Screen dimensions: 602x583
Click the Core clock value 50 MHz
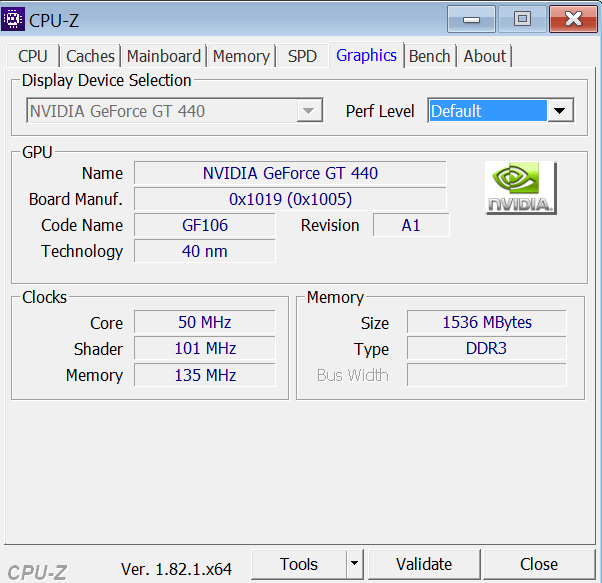pyautogui.click(x=205, y=322)
